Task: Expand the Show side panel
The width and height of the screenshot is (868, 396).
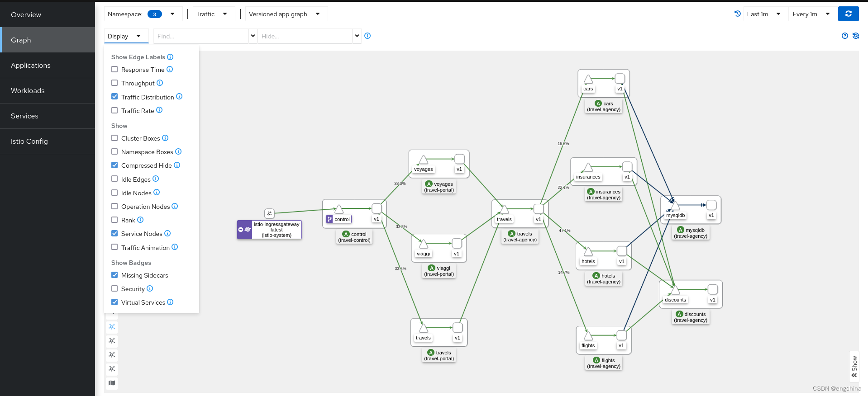Action: [x=854, y=367]
